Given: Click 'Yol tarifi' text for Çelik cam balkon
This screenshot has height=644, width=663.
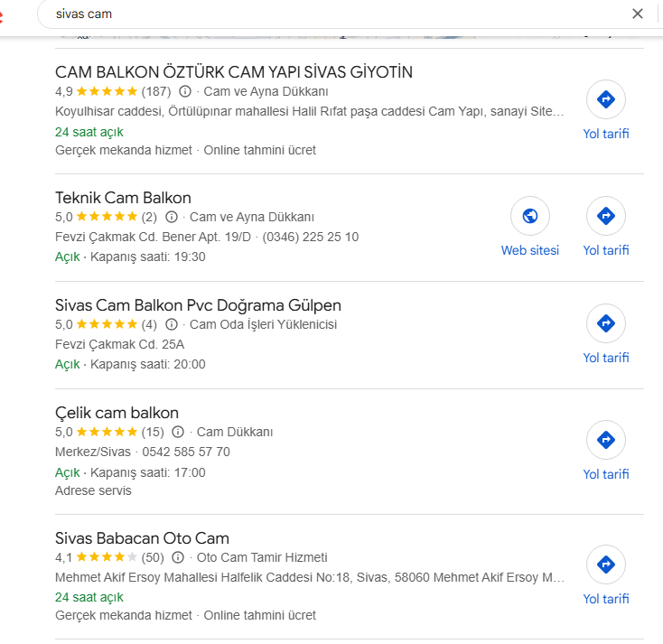Looking at the screenshot, I should tap(605, 474).
